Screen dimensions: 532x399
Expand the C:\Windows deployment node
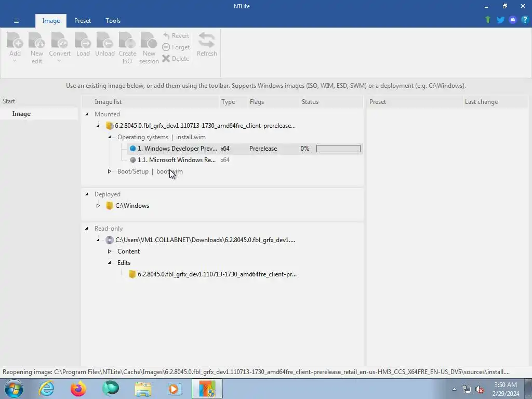pos(98,206)
